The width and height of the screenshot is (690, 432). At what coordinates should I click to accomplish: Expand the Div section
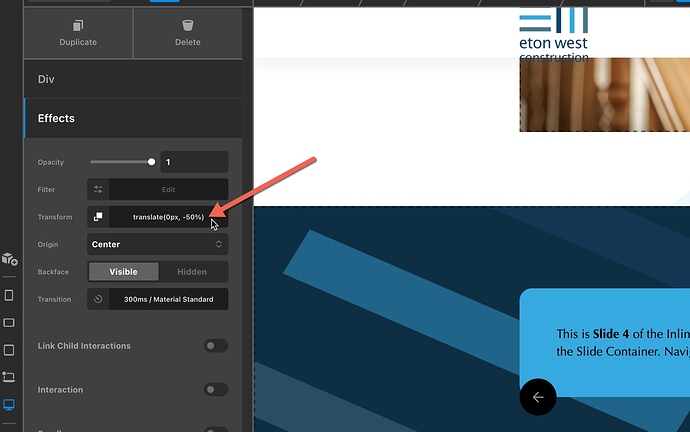(133, 79)
